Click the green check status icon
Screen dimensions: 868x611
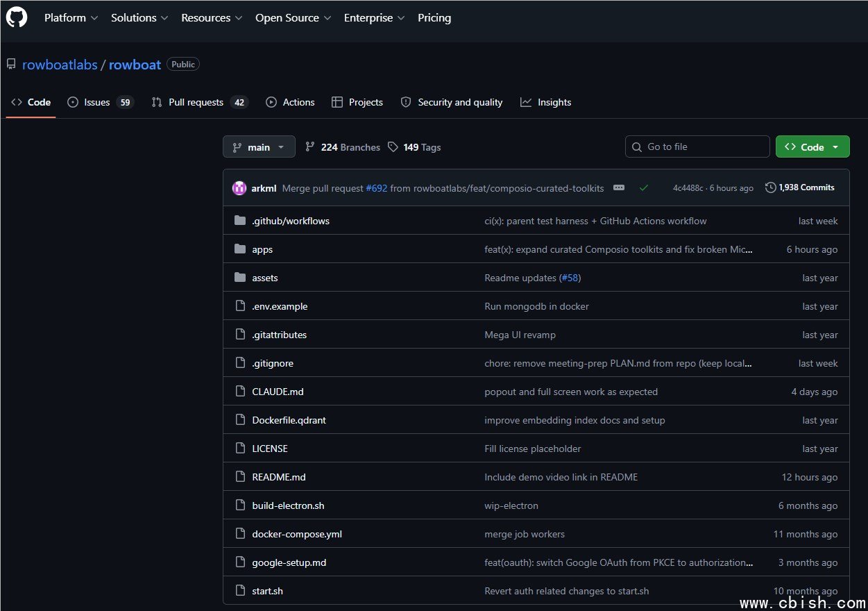tap(644, 187)
